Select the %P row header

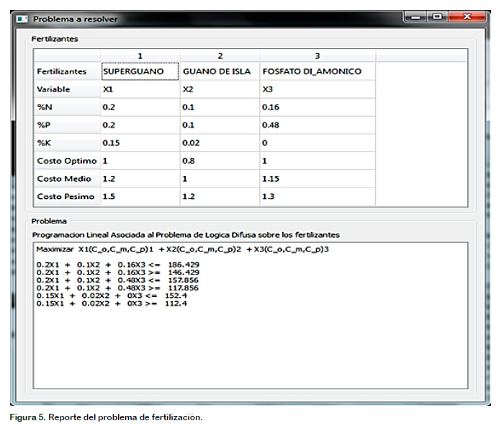(67, 125)
